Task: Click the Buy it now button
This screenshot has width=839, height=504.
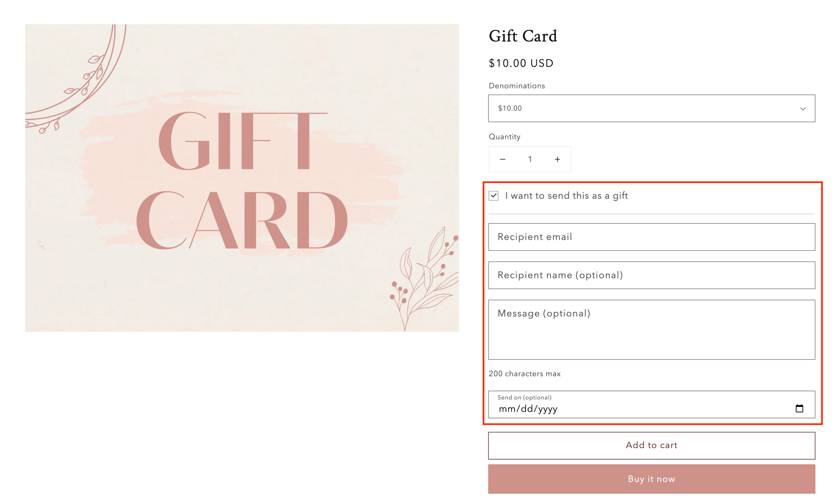Action: (651, 479)
